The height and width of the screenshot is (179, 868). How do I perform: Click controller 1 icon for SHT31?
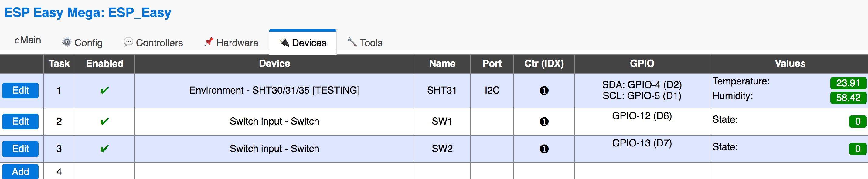[544, 90]
